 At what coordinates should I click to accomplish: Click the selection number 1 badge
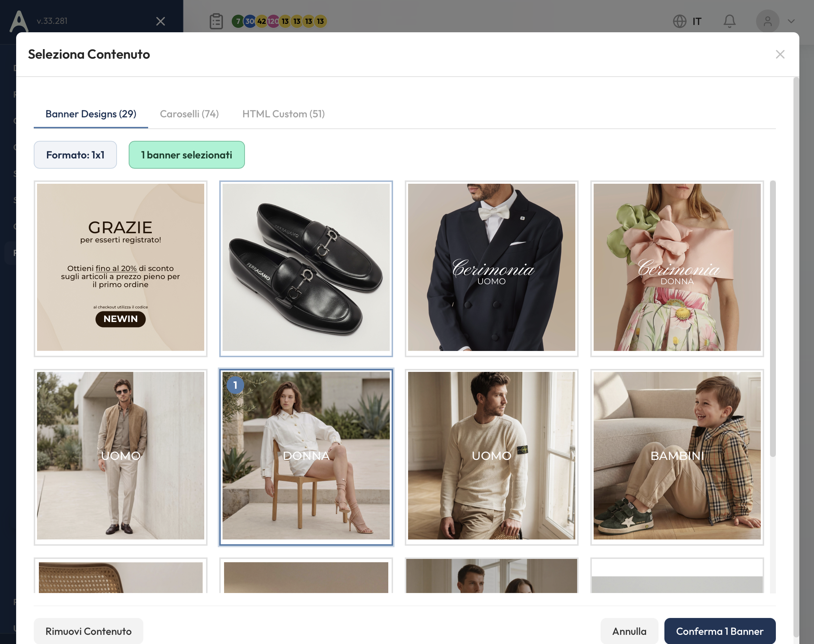click(x=235, y=385)
